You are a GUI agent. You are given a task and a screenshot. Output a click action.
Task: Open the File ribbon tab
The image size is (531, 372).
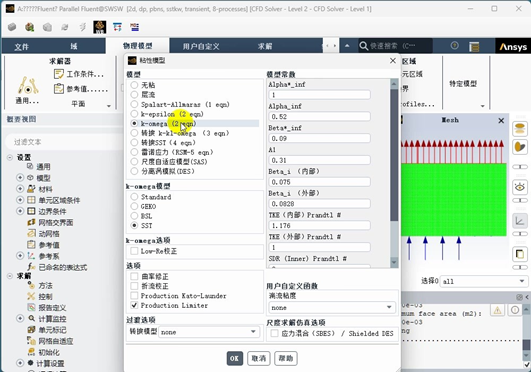point(21,46)
